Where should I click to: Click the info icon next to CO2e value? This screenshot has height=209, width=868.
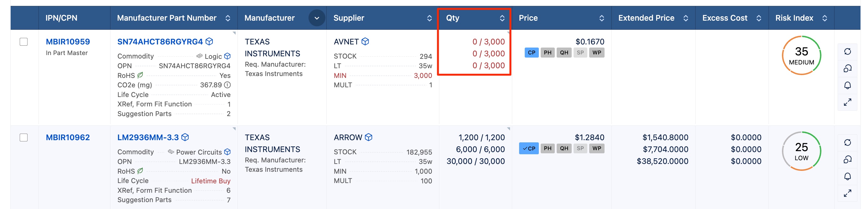click(x=227, y=85)
